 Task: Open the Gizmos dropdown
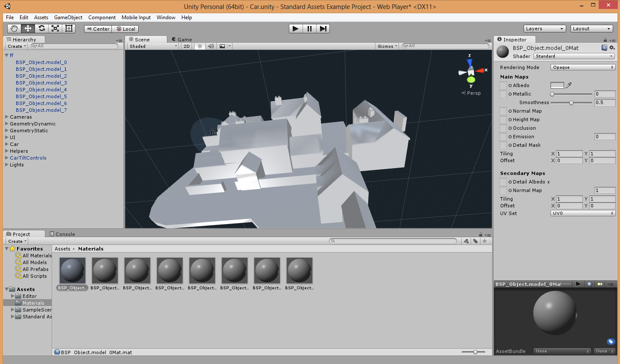[x=387, y=46]
